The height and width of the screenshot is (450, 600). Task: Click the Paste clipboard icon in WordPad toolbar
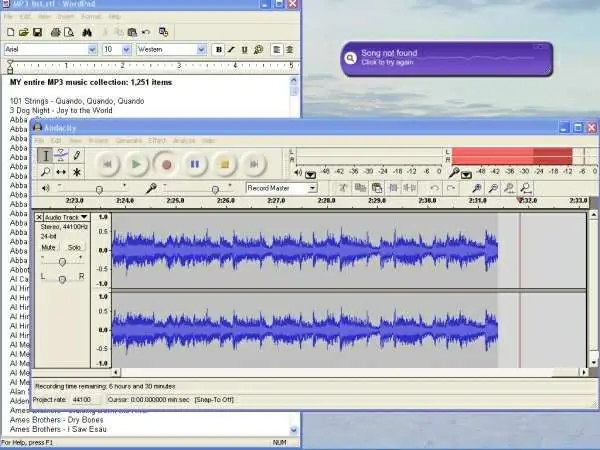pos(132,32)
